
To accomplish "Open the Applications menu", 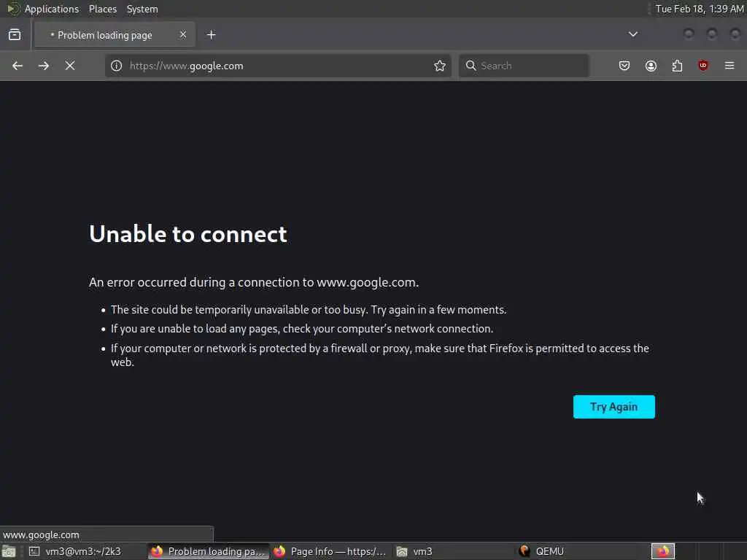I will pyautogui.click(x=52, y=9).
